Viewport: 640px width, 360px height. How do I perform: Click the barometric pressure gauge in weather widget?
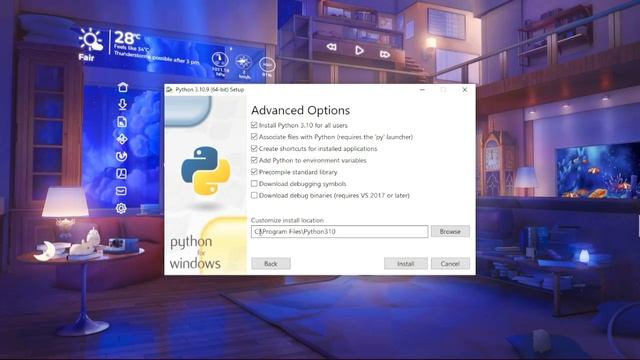pyautogui.click(x=220, y=60)
